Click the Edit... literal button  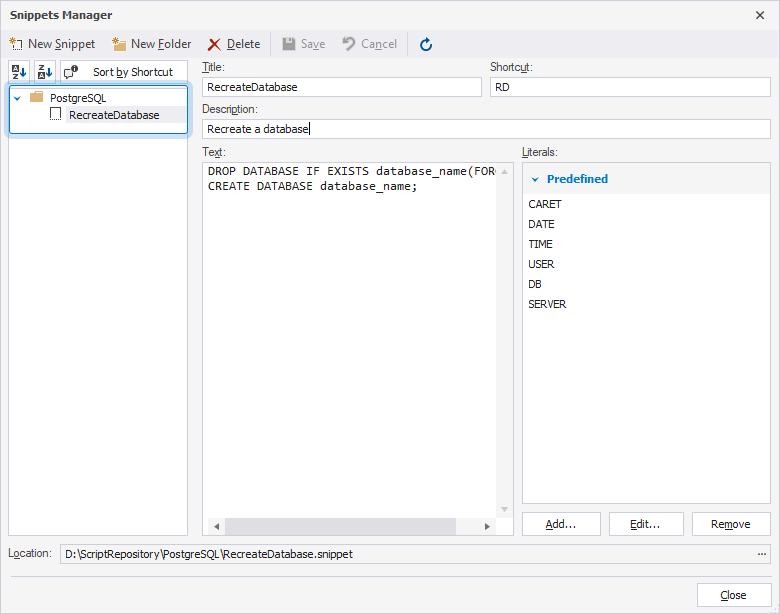pyautogui.click(x=646, y=524)
